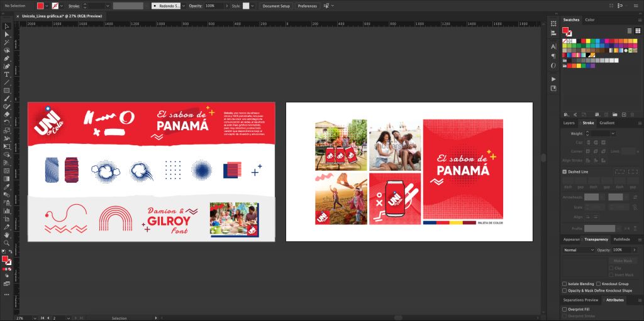Open the Character panel icon in dock
Viewport: 644px width, 321px height.
click(553, 46)
